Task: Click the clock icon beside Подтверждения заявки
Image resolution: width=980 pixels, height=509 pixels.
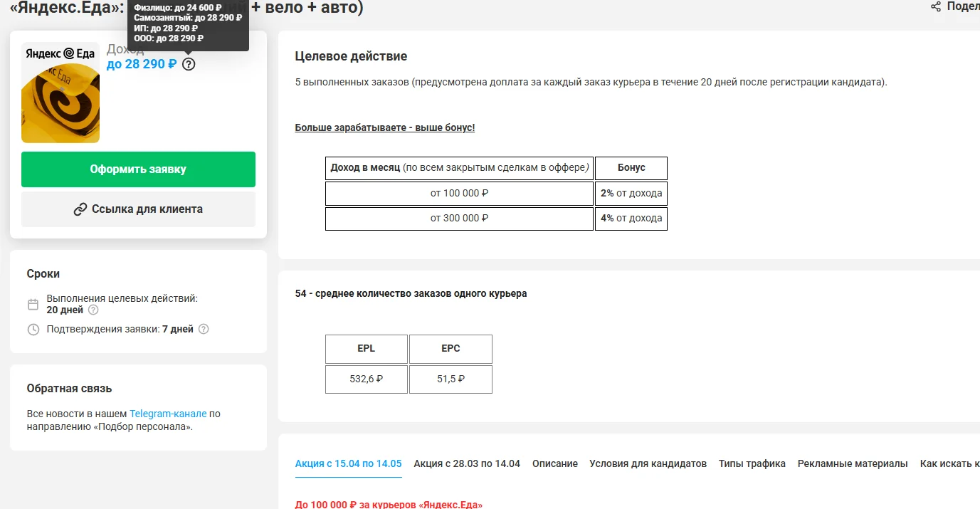Action: 33,330
